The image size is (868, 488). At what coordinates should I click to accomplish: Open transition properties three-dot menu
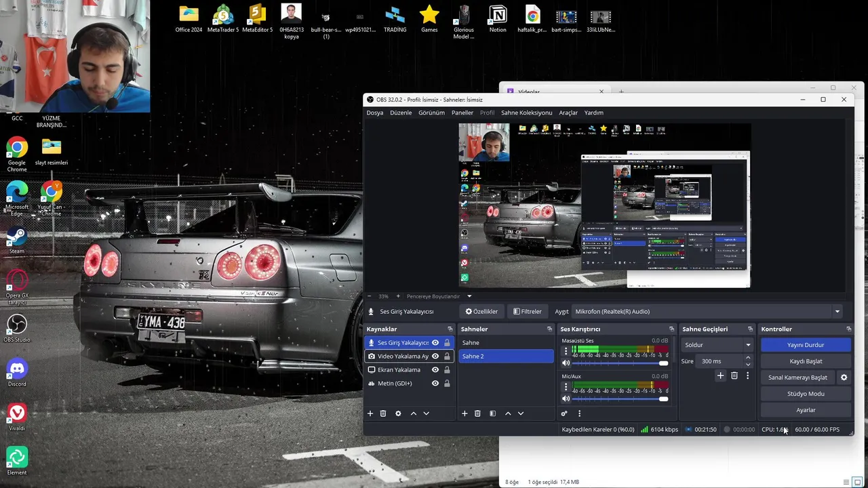(747, 375)
